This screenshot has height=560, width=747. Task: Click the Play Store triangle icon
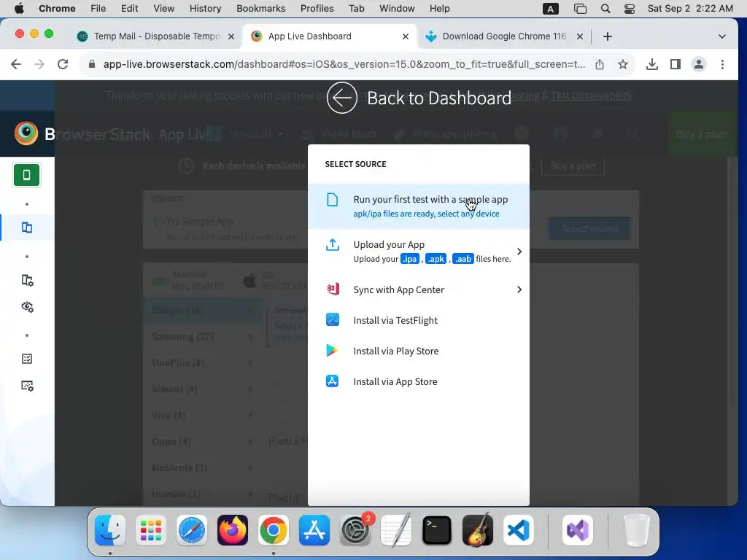332,351
